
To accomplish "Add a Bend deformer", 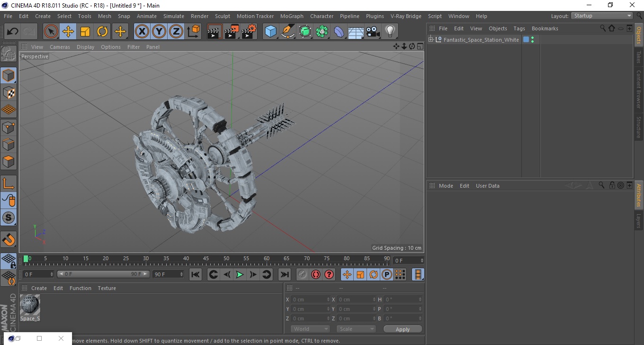I will click(x=339, y=32).
